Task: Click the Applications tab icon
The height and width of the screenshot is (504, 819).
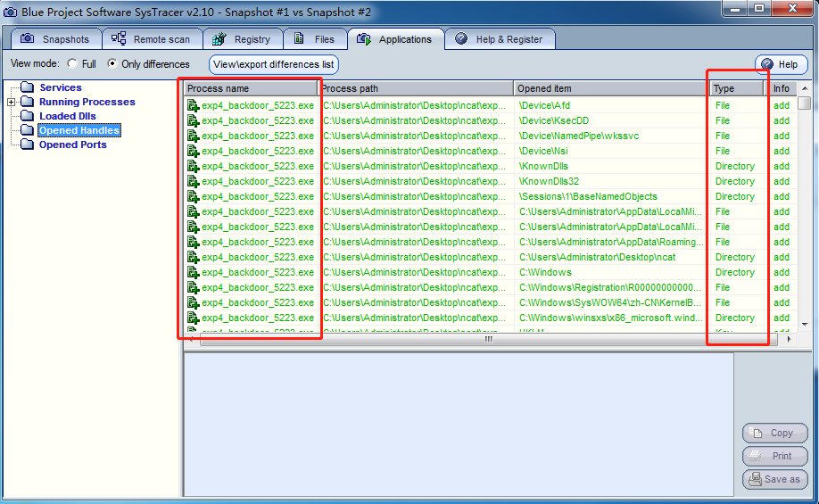Action: (x=363, y=38)
